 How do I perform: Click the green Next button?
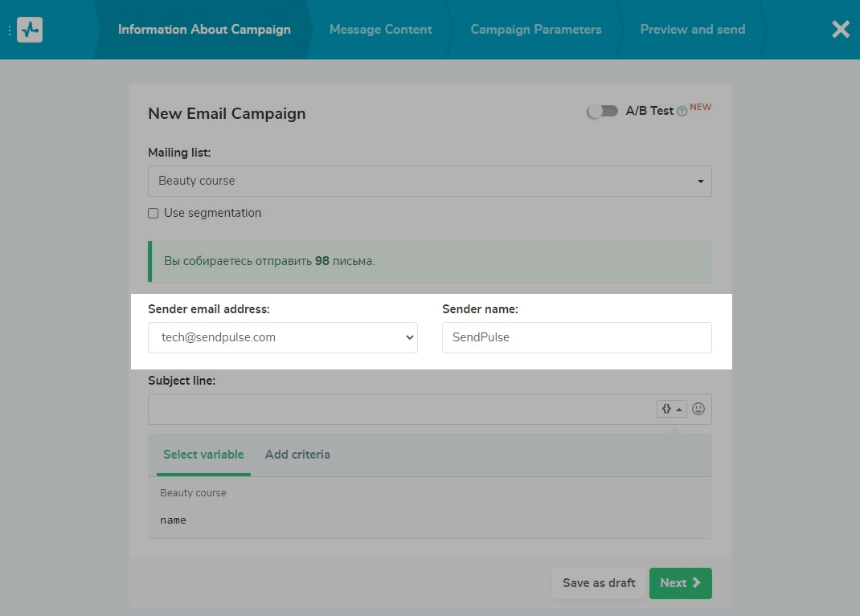[680, 583]
